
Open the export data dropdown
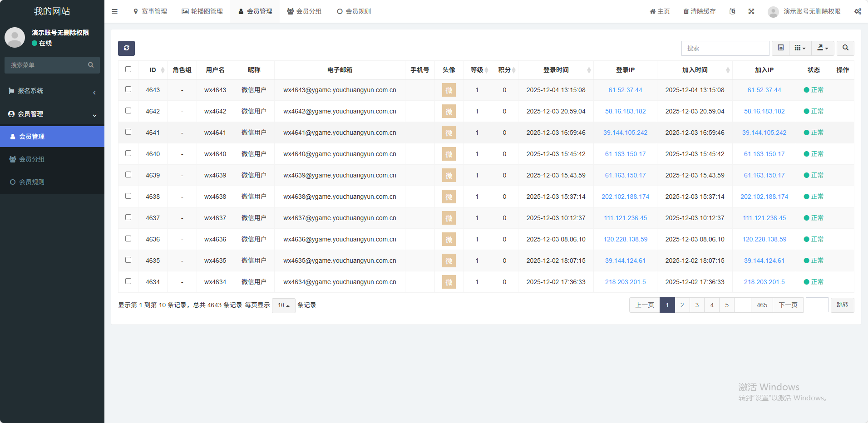(823, 48)
